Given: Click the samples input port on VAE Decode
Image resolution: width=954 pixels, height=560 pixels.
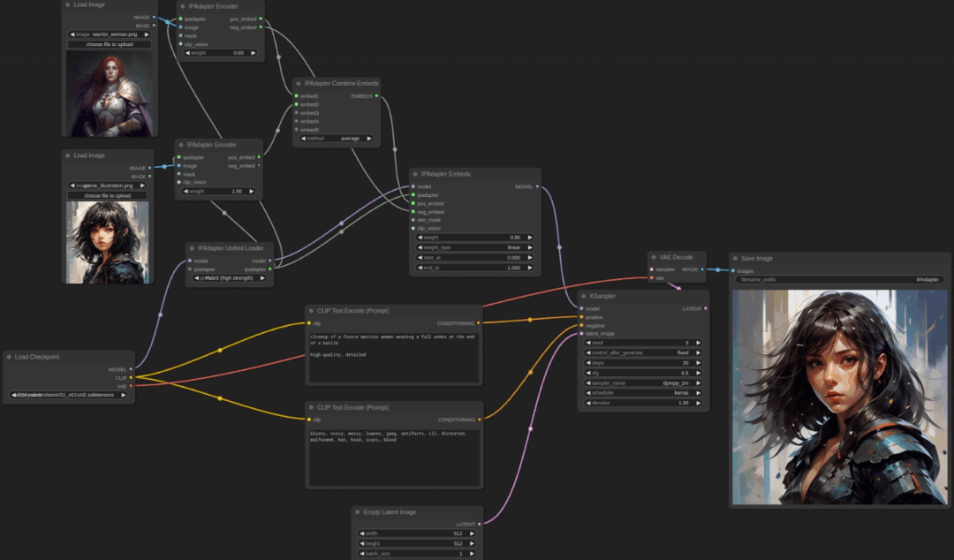Looking at the screenshot, I should (x=652, y=269).
